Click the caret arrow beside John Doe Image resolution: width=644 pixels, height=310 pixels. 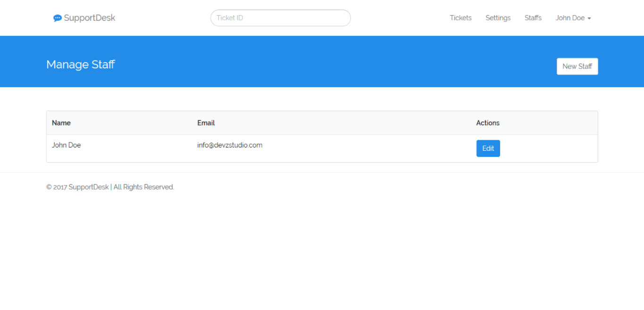(x=589, y=18)
